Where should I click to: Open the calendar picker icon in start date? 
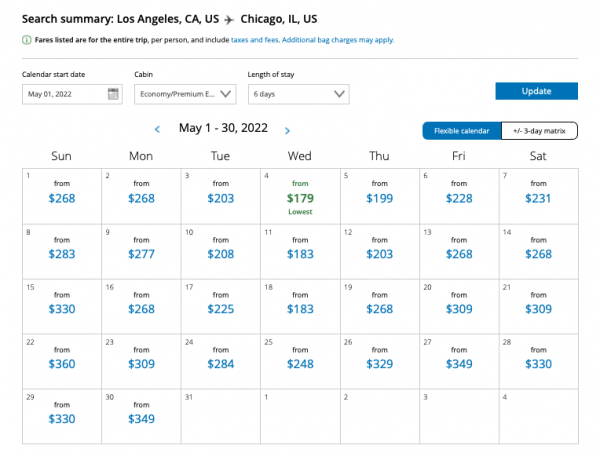(x=113, y=94)
